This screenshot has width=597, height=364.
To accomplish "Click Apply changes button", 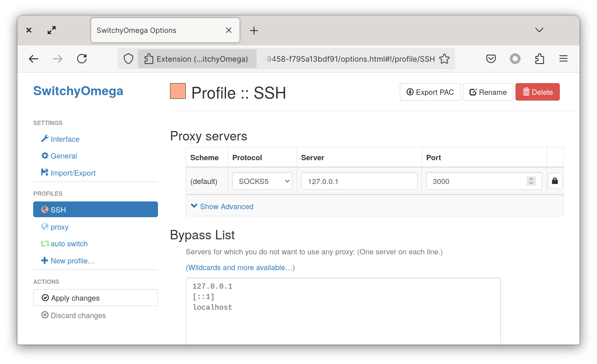I will pyautogui.click(x=96, y=298).
